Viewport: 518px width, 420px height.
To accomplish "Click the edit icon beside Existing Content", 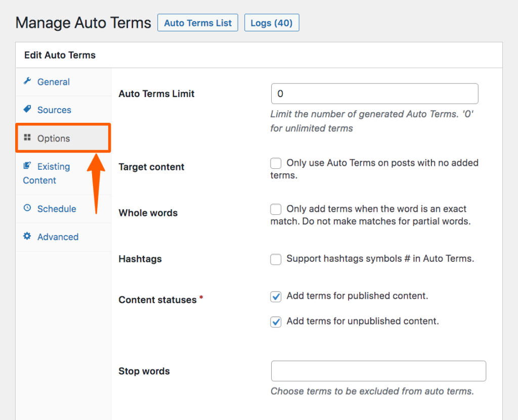I will coord(27,165).
